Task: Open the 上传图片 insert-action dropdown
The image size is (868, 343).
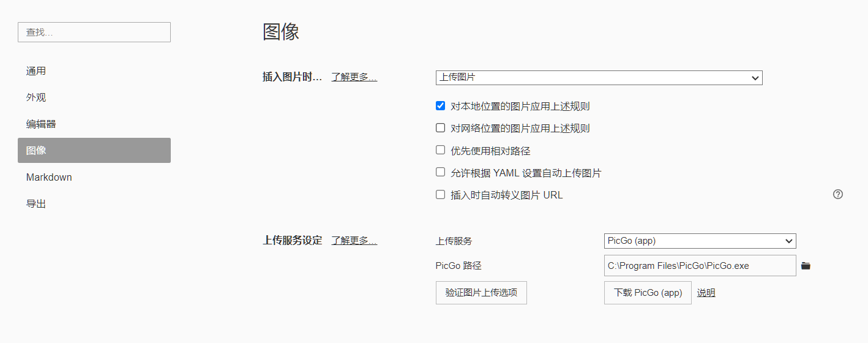Action: [599, 78]
